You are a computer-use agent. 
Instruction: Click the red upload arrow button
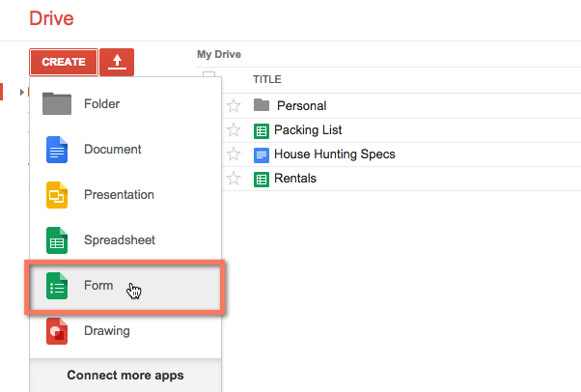117,62
